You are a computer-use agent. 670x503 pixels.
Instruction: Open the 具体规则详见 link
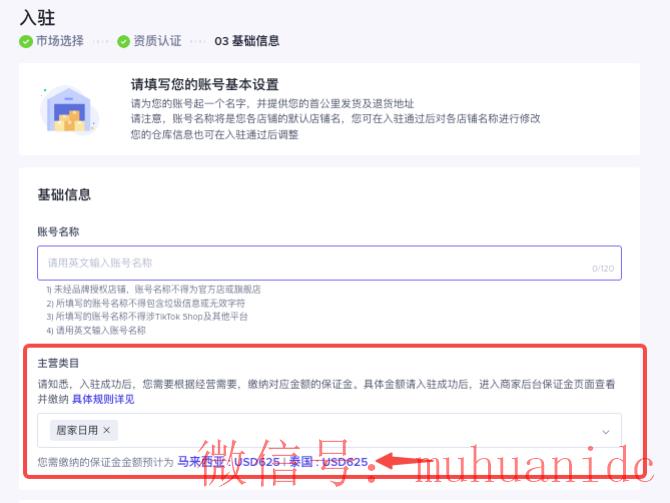click(103, 399)
